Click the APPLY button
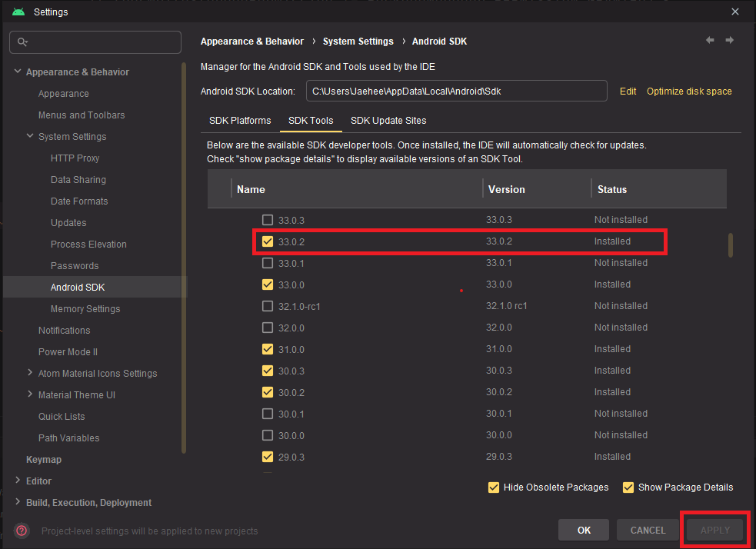Viewport: 756px width, 549px height. pyautogui.click(x=714, y=531)
